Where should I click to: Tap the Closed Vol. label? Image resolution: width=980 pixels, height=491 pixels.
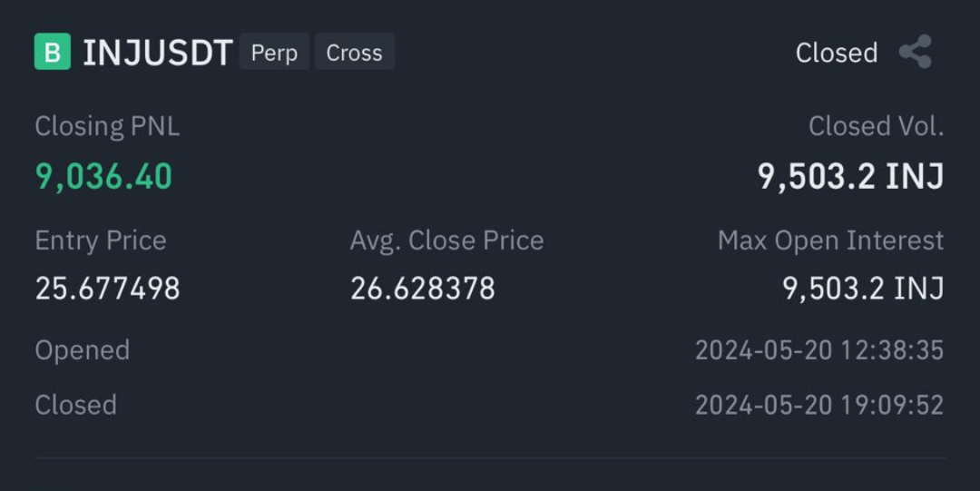coord(876,126)
